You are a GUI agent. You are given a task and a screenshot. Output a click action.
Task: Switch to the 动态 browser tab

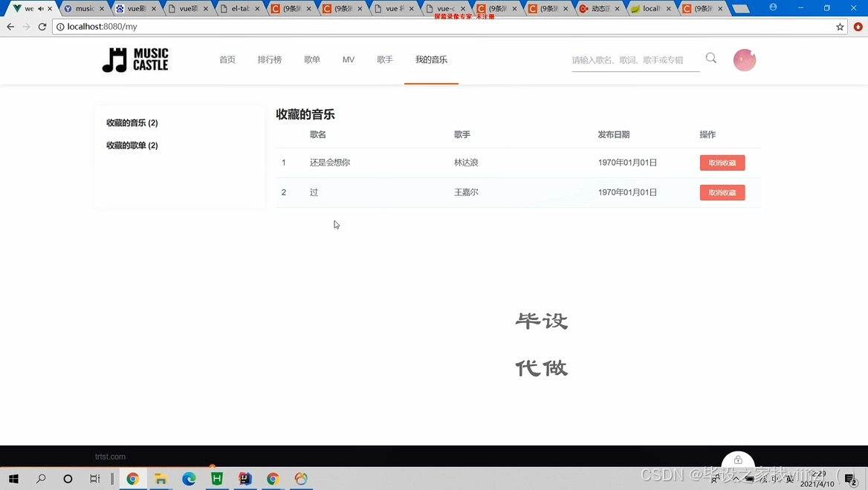tap(600, 9)
